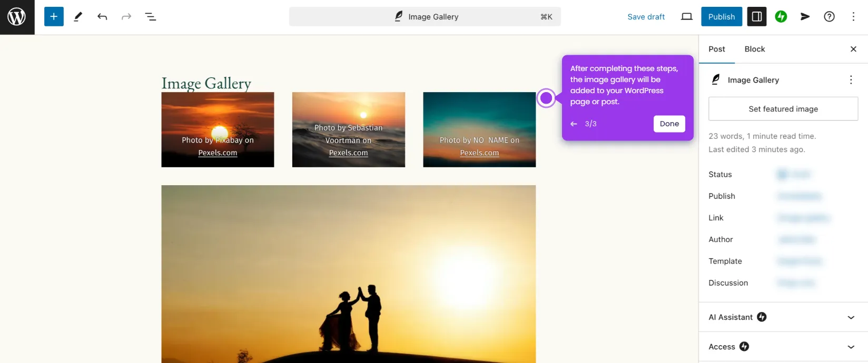868x363 pixels.
Task: Open the top toolbar Options three-dot menu
Action: click(854, 17)
